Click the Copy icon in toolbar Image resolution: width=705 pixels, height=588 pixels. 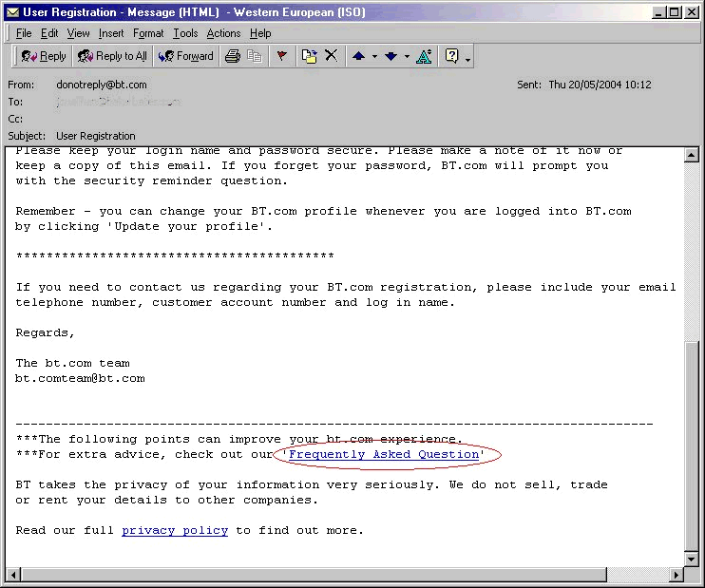(255, 56)
